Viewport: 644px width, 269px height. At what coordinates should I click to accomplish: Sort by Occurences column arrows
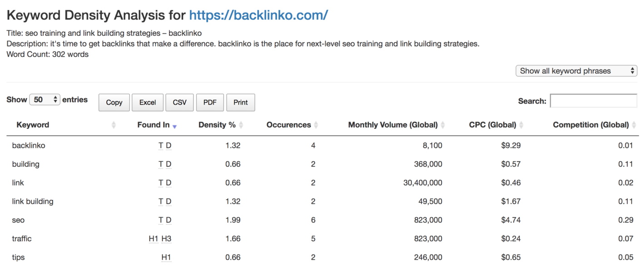pyautogui.click(x=316, y=125)
